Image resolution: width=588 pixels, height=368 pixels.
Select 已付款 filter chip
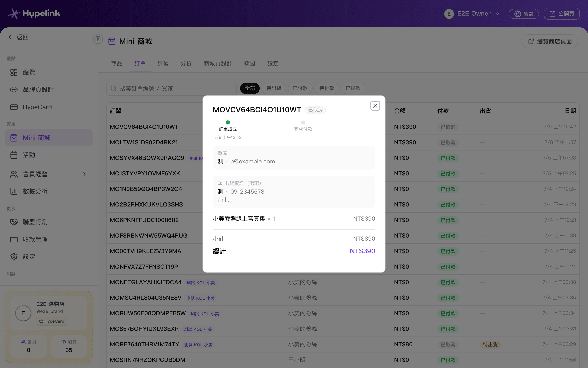tap(300, 88)
